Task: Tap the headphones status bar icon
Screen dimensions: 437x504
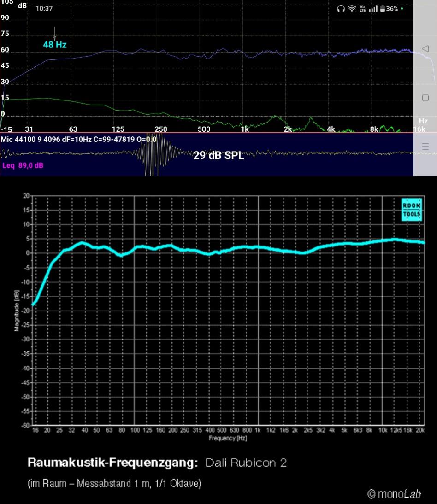Action: [341, 9]
